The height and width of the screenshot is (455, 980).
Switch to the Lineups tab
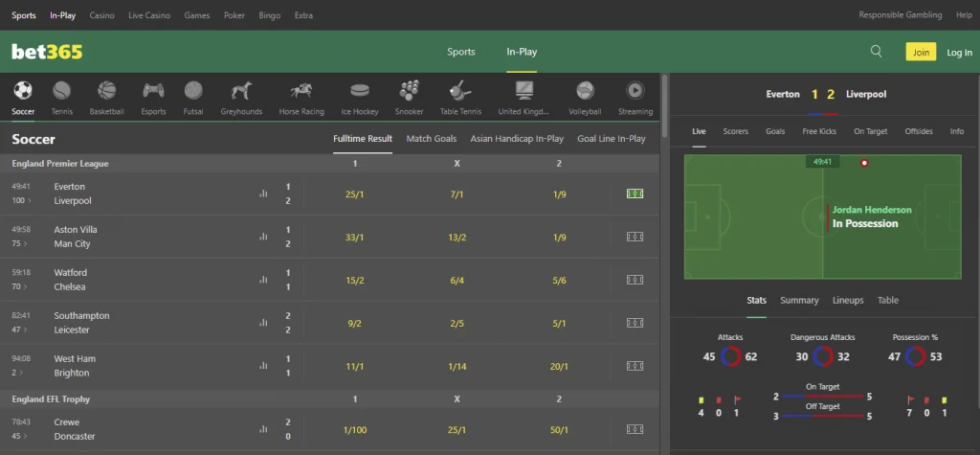848,301
